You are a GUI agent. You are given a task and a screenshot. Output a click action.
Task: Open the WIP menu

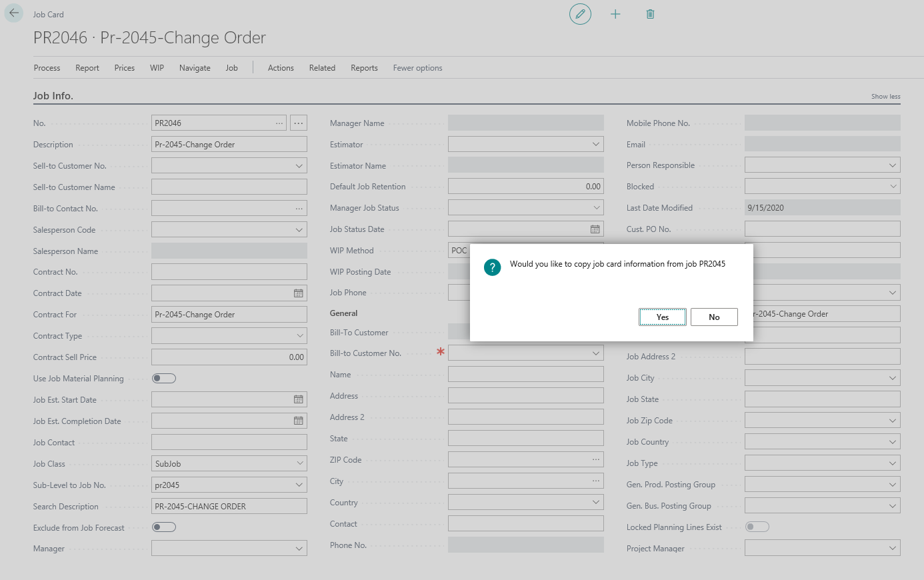(157, 68)
